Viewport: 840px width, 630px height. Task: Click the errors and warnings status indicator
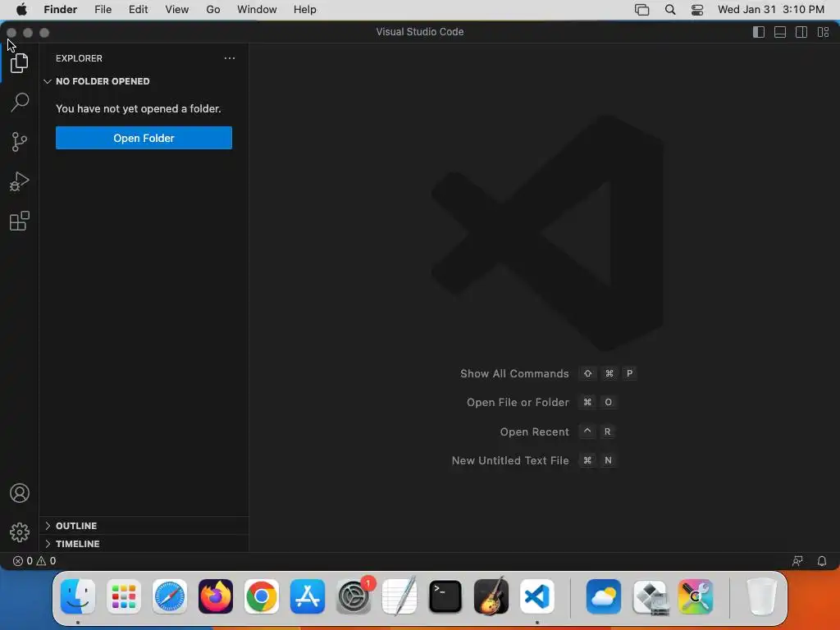point(34,561)
